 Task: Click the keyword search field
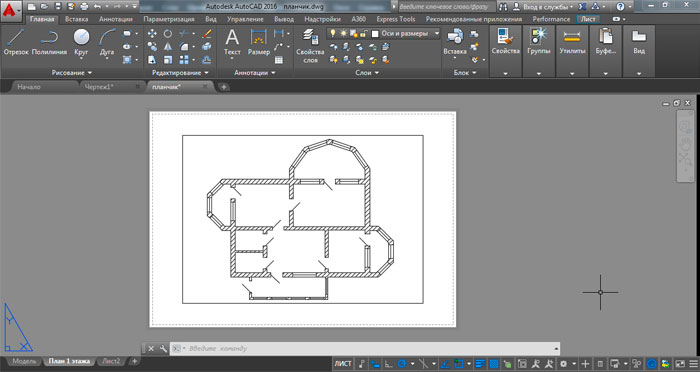pyautogui.click(x=446, y=7)
